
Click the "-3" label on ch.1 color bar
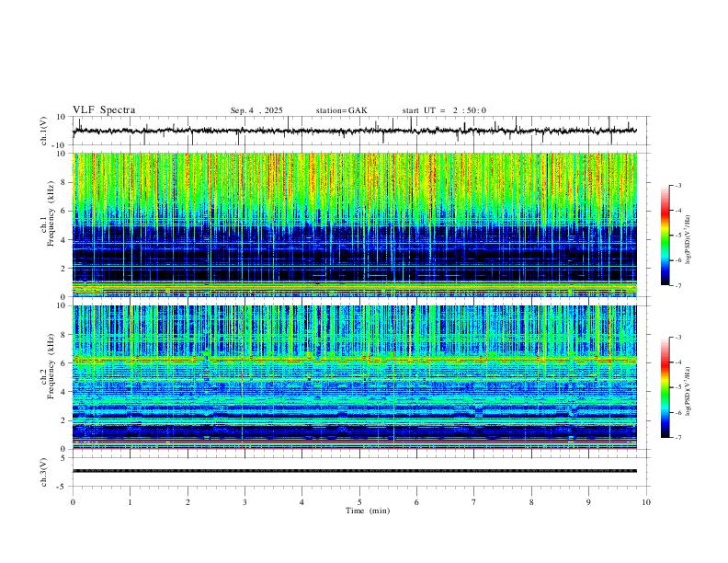coord(678,185)
